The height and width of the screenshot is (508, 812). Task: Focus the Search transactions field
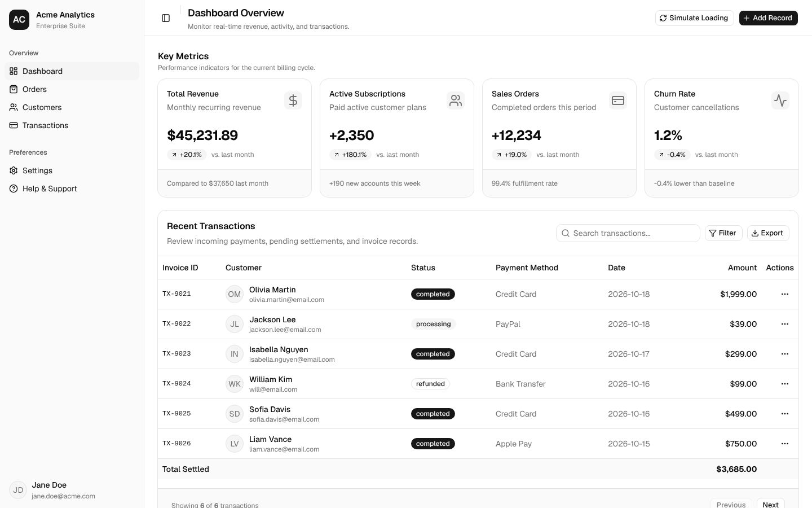[628, 233]
